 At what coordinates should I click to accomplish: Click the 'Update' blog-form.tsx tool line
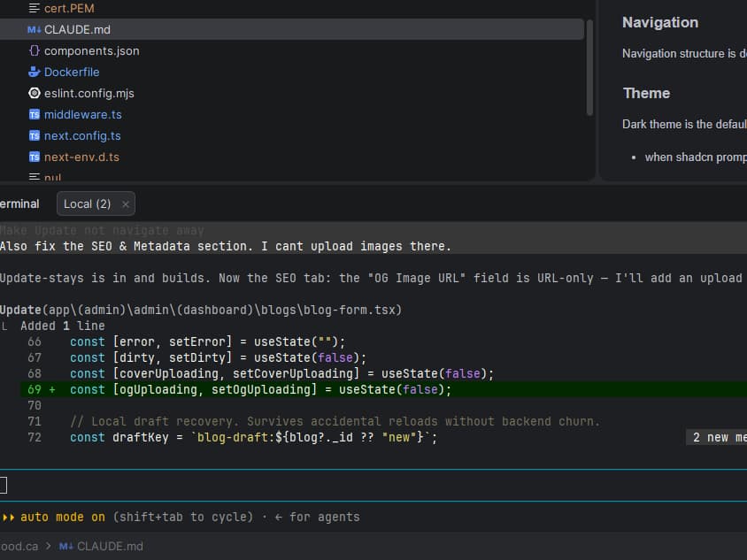[x=201, y=310]
